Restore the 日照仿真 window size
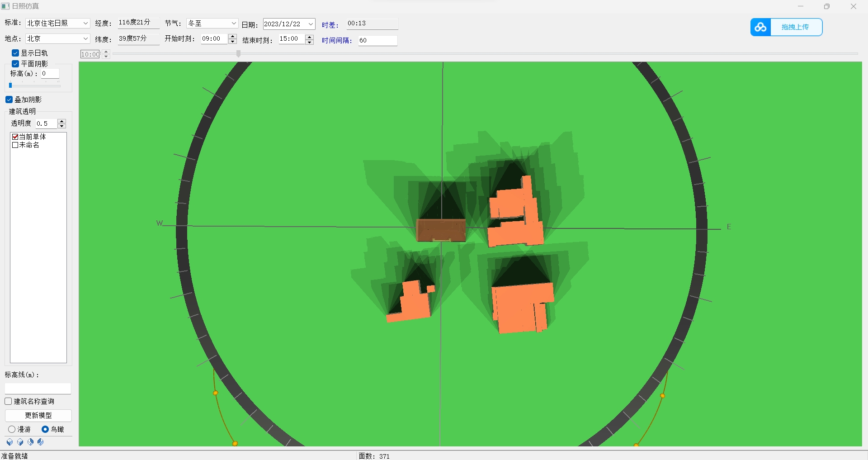Image resolution: width=868 pixels, height=460 pixels. coord(827,6)
